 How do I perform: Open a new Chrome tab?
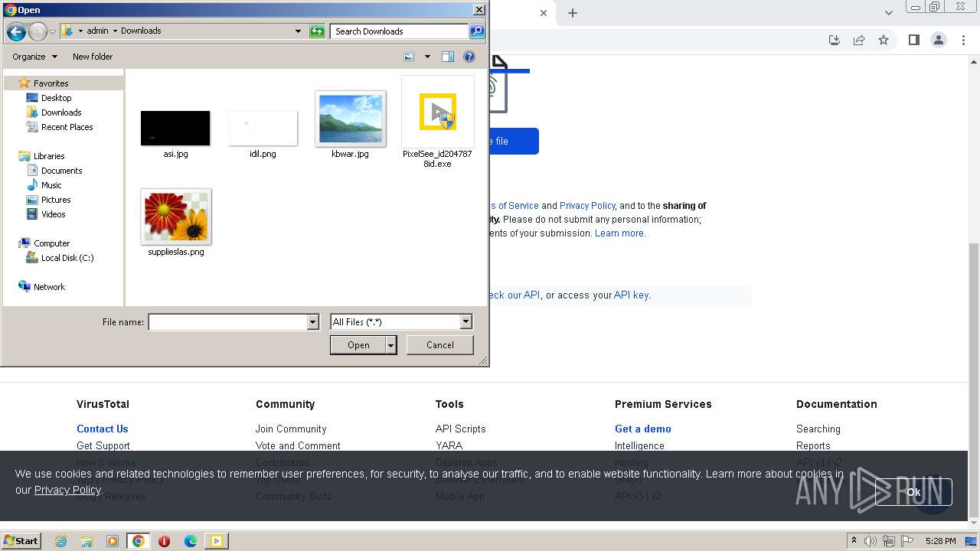coord(573,13)
